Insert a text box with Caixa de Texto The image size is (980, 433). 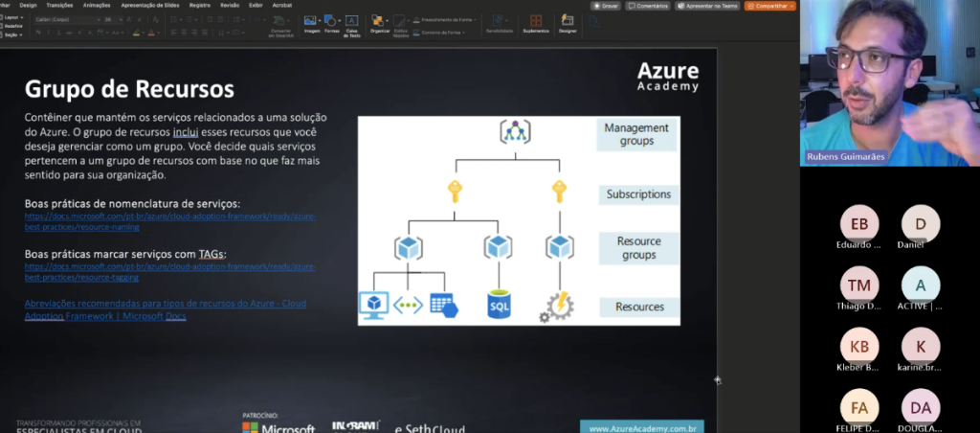click(351, 22)
